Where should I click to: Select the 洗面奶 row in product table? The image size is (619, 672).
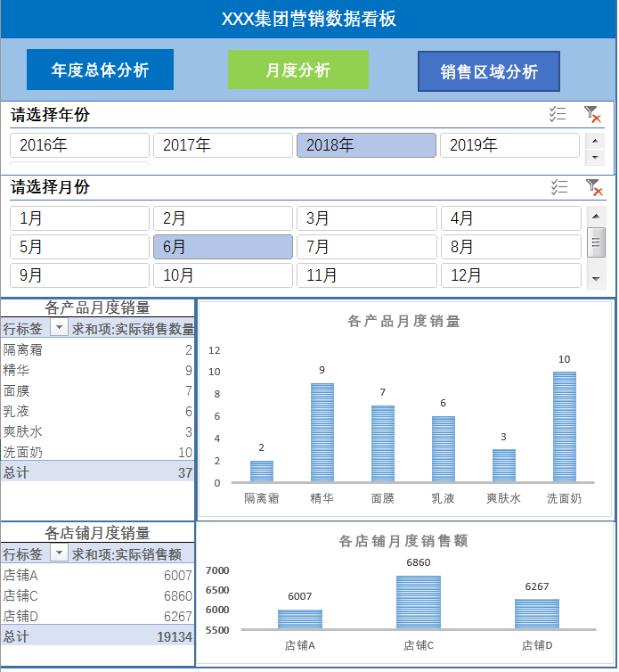pyautogui.click(x=97, y=452)
